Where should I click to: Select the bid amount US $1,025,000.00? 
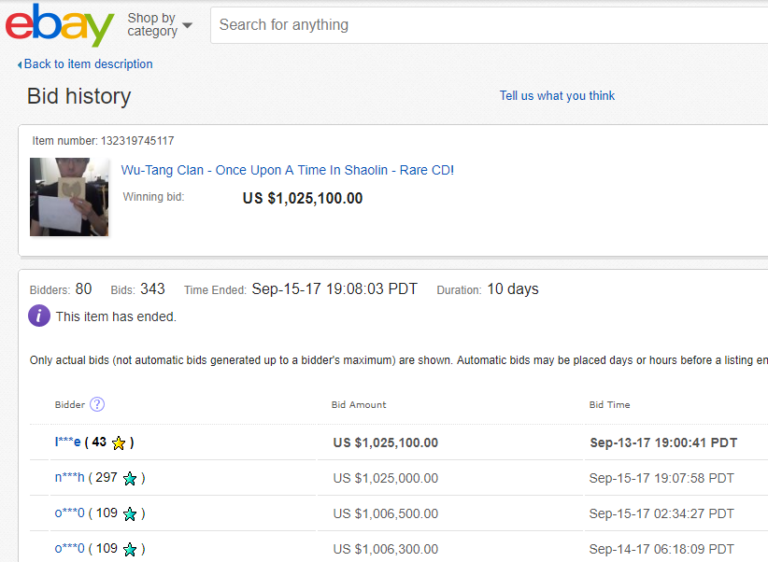point(385,478)
